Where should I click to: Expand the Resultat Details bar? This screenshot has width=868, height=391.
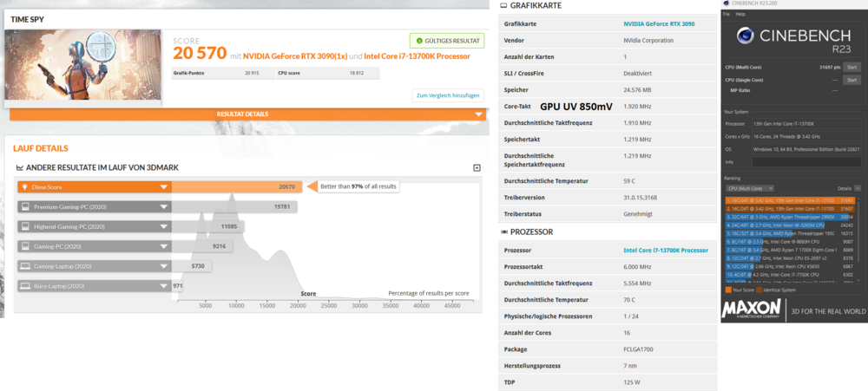pyautogui.click(x=248, y=114)
